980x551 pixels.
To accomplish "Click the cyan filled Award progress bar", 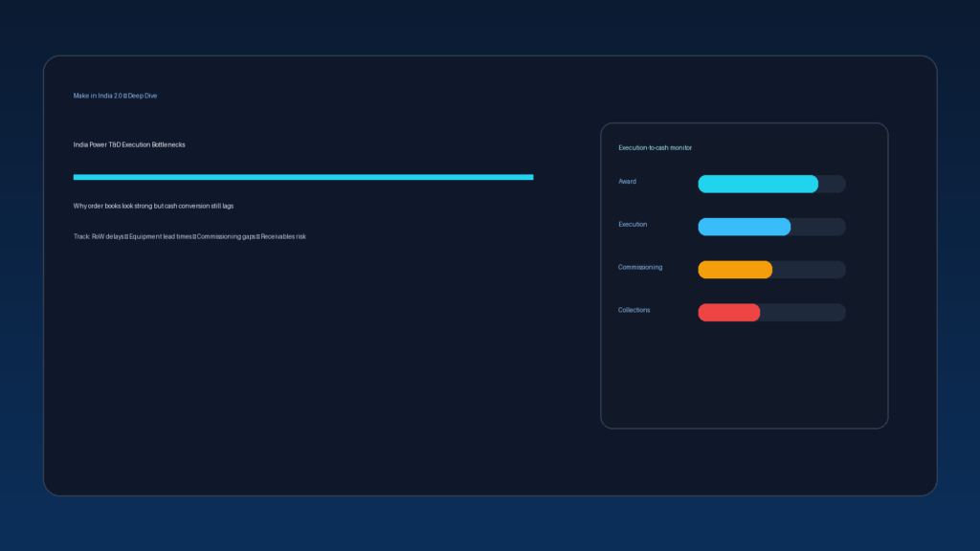I will (x=757, y=184).
